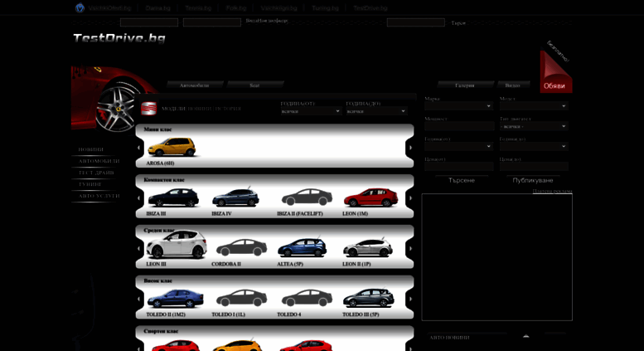
Task: Switch to the Галерия tab
Action: point(464,85)
